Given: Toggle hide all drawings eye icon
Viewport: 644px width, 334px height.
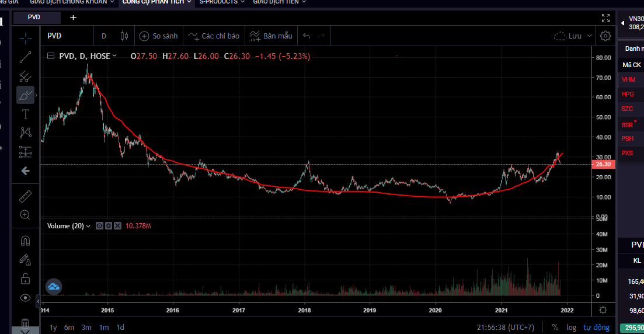Looking at the screenshot, I should (x=25, y=298).
